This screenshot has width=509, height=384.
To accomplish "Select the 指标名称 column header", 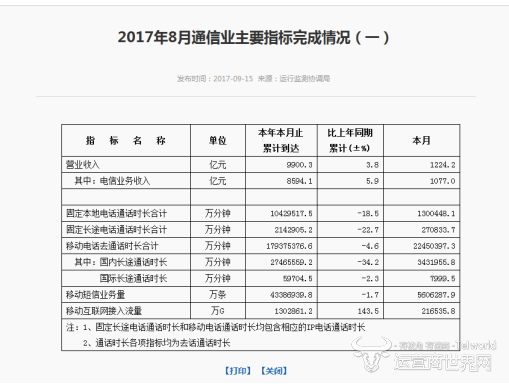I will [126, 140].
